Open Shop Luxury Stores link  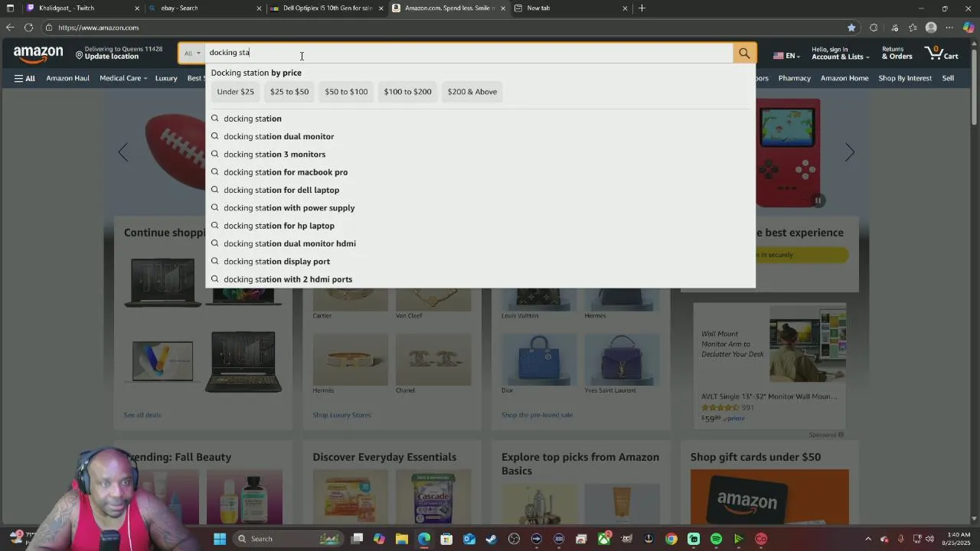(341, 415)
